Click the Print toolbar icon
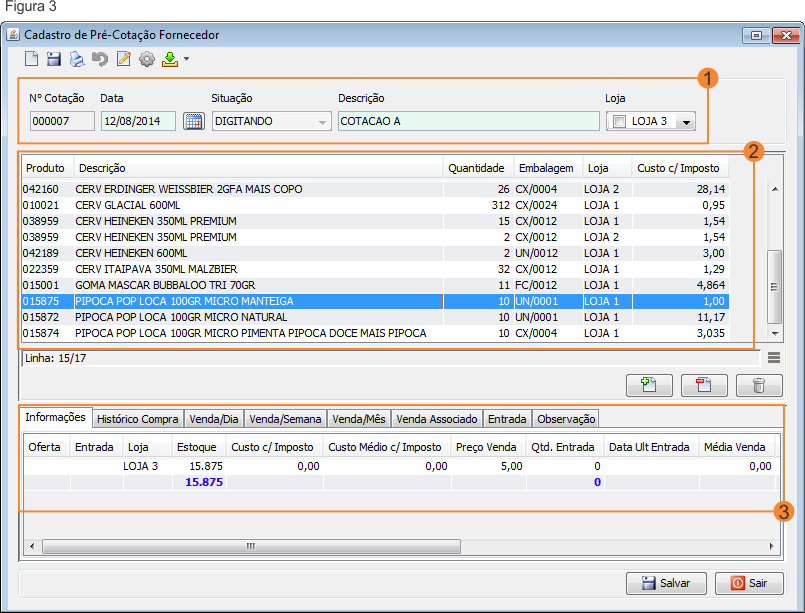 [x=77, y=59]
